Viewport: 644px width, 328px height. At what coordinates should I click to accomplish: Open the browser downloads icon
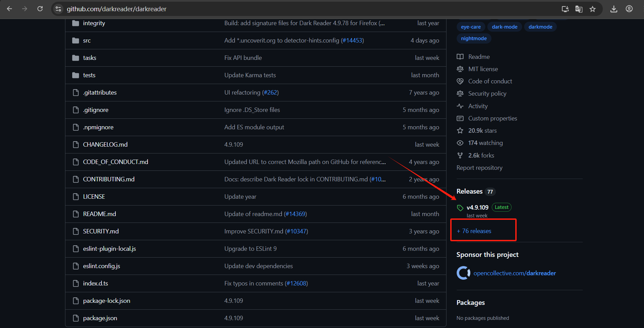(614, 9)
